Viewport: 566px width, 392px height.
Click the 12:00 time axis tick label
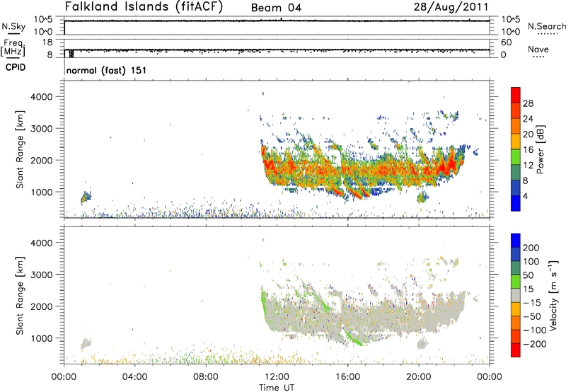point(277,376)
